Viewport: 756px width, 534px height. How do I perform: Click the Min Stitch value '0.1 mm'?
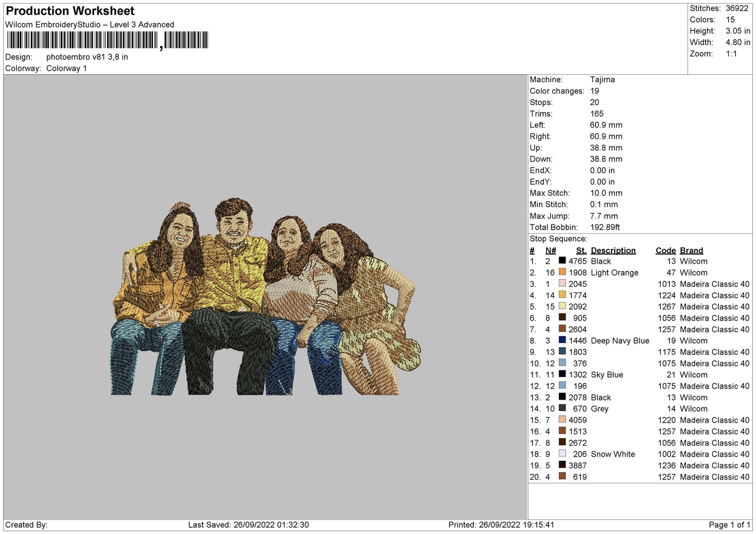pos(604,204)
